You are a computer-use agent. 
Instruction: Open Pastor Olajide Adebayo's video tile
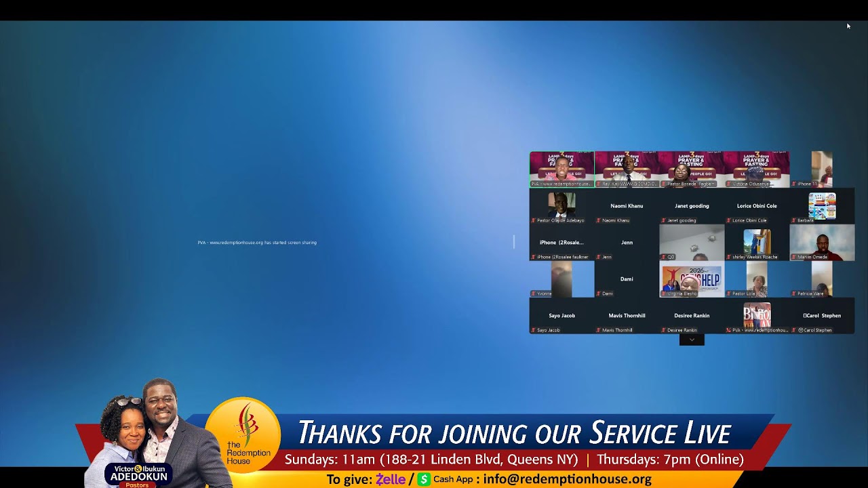[x=561, y=206]
